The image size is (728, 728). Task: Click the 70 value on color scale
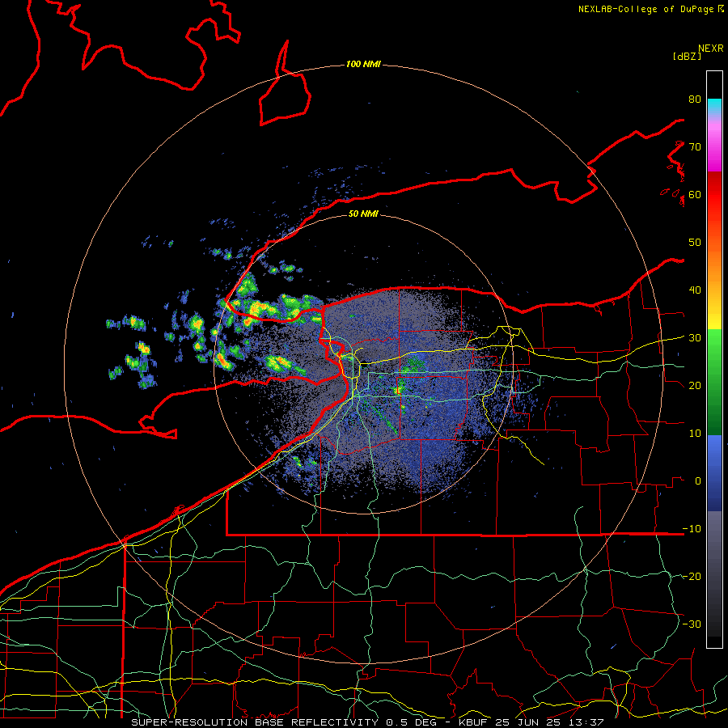click(695, 146)
